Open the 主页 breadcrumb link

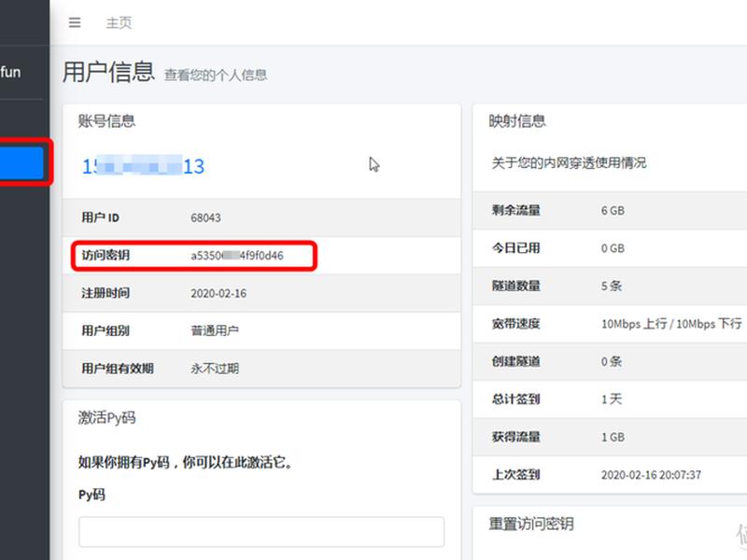pyautogui.click(x=119, y=22)
